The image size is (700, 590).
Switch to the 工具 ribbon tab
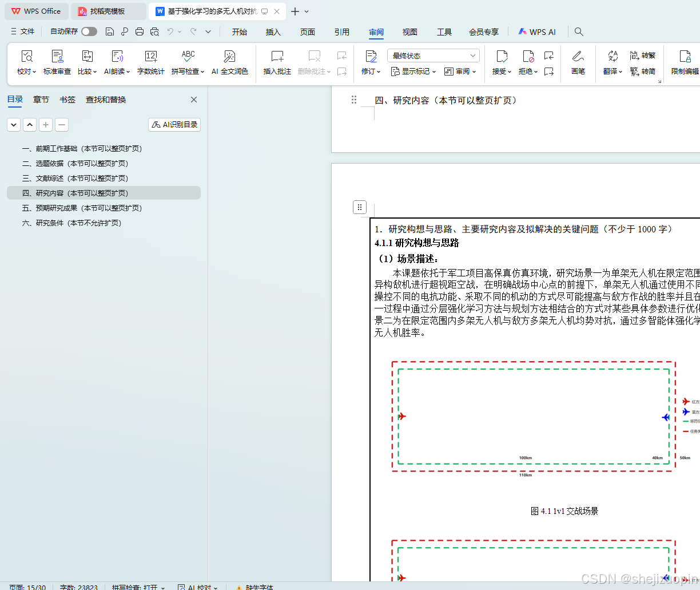pos(444,32)
